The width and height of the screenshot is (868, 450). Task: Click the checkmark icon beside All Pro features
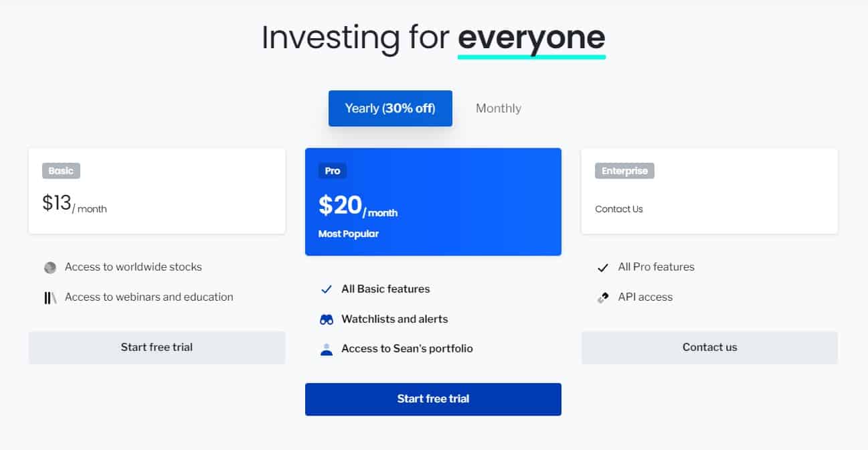pos(603,268)
